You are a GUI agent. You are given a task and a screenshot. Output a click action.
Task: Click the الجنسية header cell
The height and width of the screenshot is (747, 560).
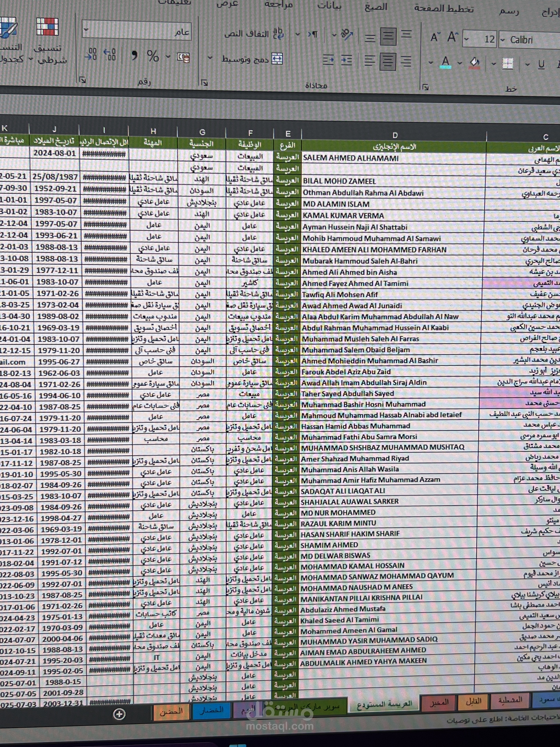(x=201, y=144)
